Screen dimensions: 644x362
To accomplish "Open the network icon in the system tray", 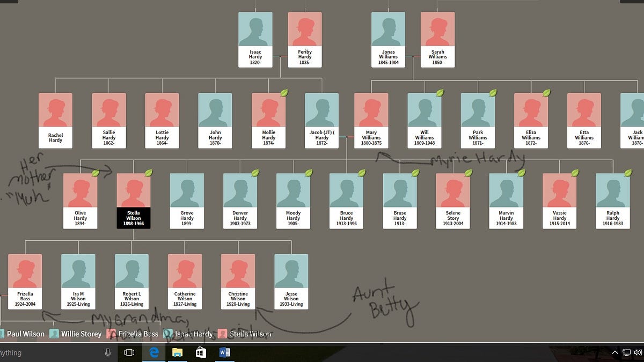I will (x=626, y=352).
